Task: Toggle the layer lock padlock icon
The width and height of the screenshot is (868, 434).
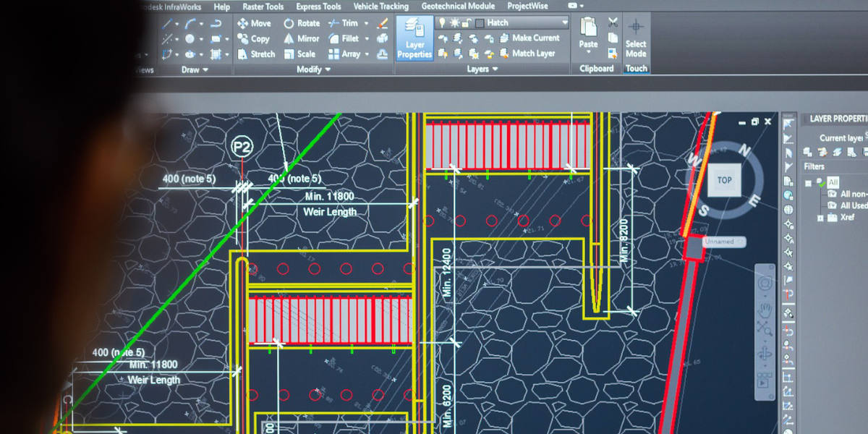Action: click(465, 22)
